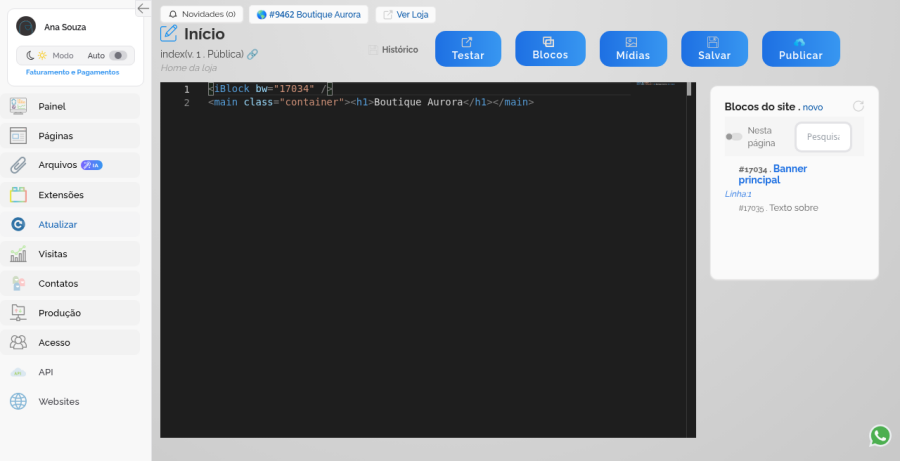
Task: Click the Painel dashboard icon
Action: click(18, 106)
